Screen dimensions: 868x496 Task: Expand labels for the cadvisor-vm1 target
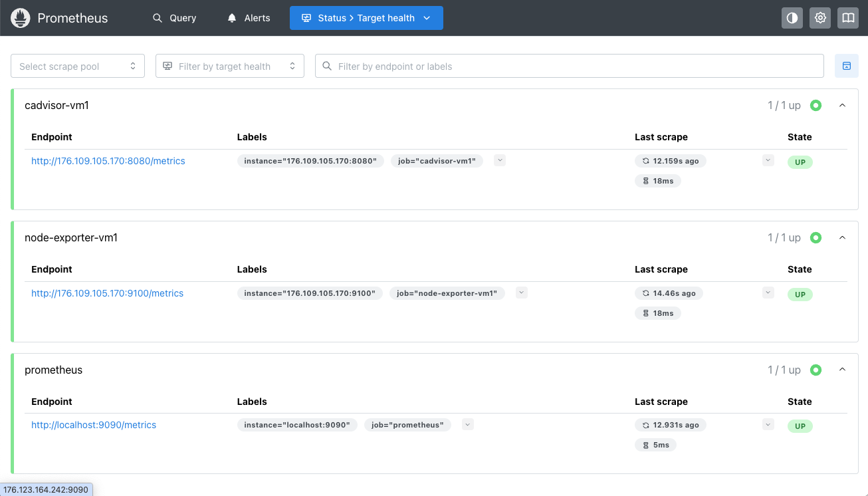500,160
